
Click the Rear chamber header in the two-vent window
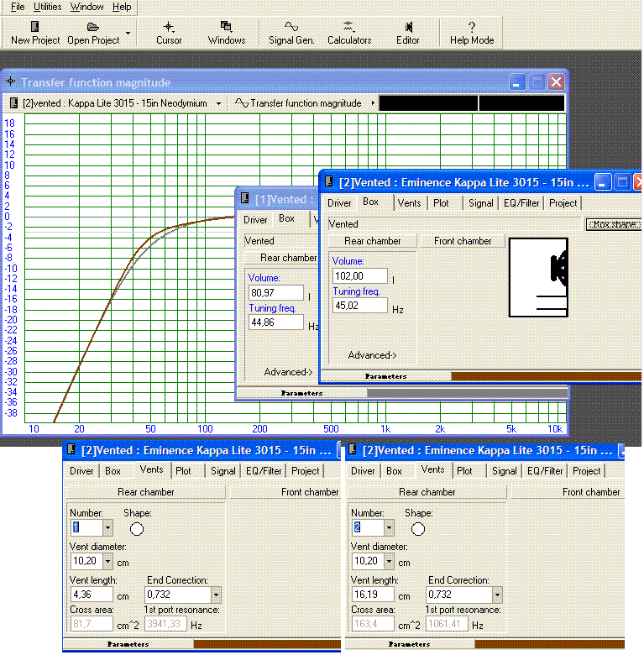(x=427, y=492)
